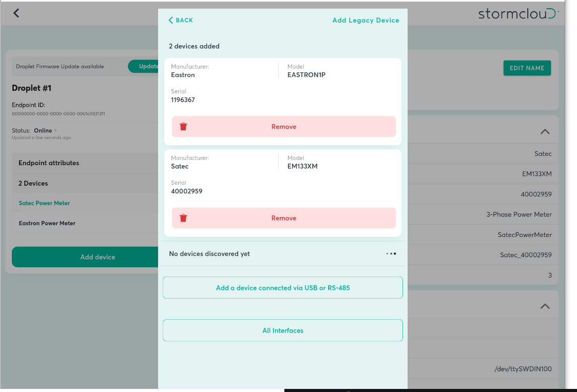Screen dimensions: 577x392
Task: Collapse the upper device details panel chevron
Action: pyautogui.click(x=545, y=132)
